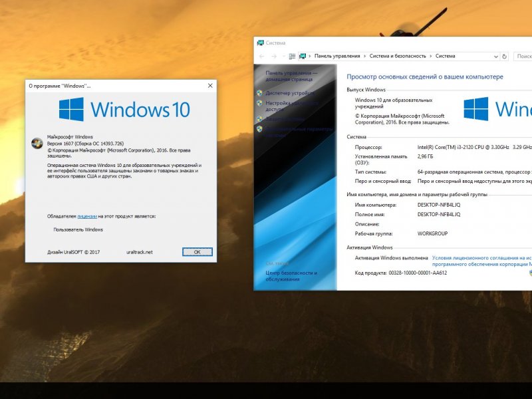Expand chevron after 'Система и безопасность' breadcrumb
532x399 pixels.
pos(430,57)
